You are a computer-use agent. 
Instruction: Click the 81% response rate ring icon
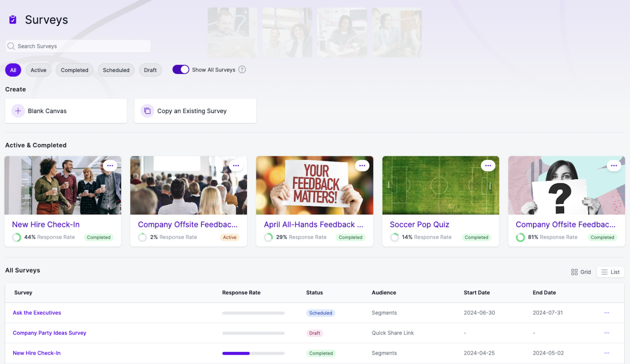point(520,237)
